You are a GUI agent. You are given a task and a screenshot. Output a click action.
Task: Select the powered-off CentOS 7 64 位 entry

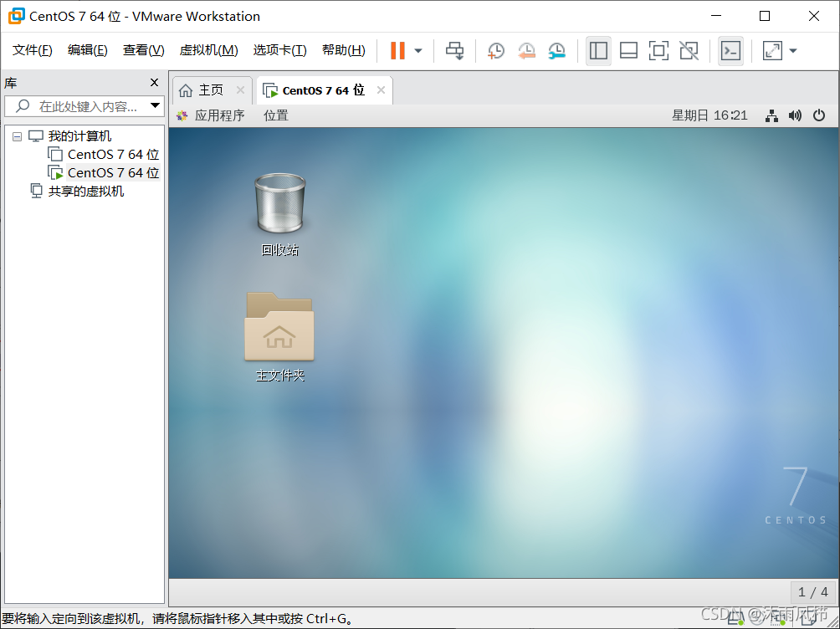(x=113, y=154)
